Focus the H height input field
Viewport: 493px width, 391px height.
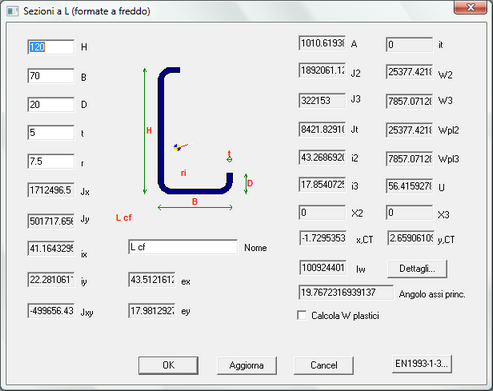click(51, 47)
